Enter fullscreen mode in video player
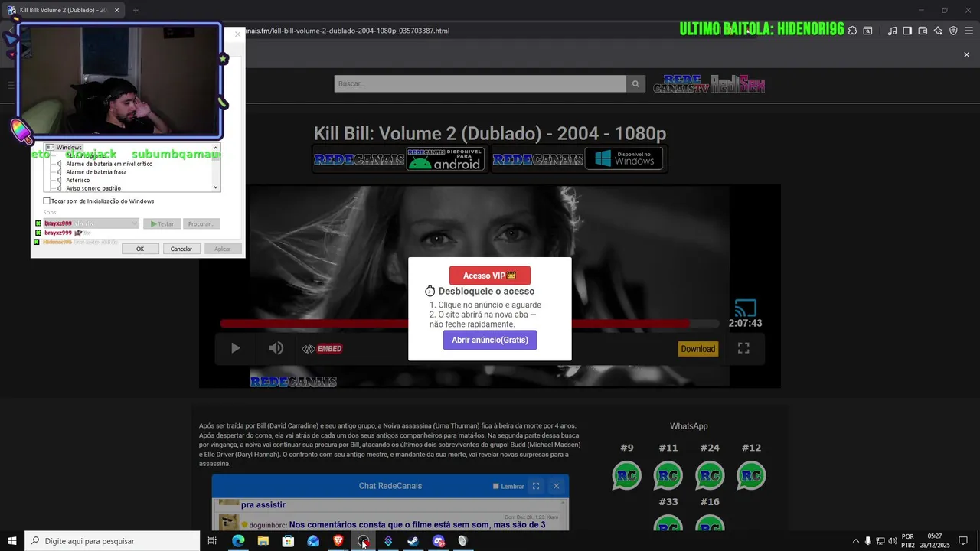This screenshot has width=980, height=551. (x=743, y=348)
